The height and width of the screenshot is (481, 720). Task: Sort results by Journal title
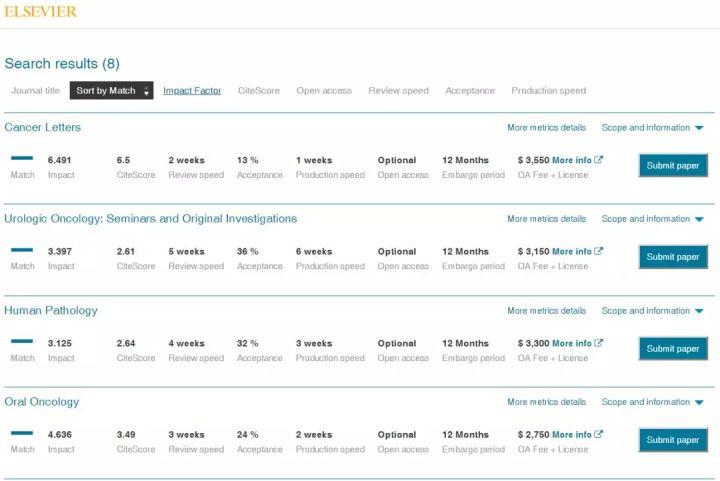[x=35, y=90]
